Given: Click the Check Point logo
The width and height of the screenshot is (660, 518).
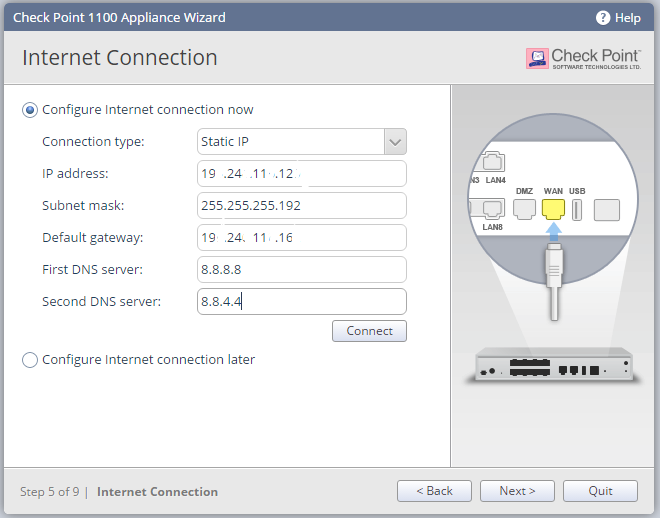Looking at the screenshot, I should pyautogui.click(x=583, y=58).
